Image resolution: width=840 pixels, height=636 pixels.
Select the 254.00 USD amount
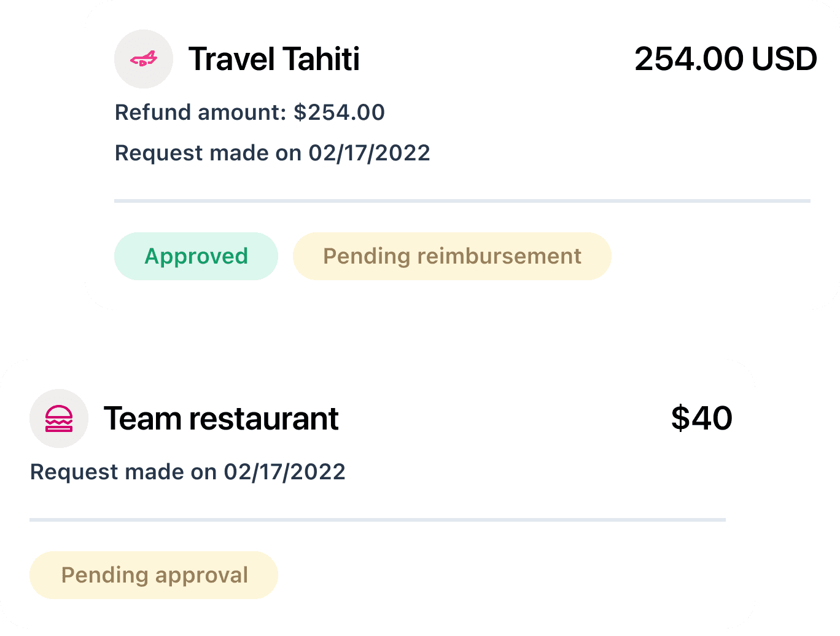click(725, 59)
